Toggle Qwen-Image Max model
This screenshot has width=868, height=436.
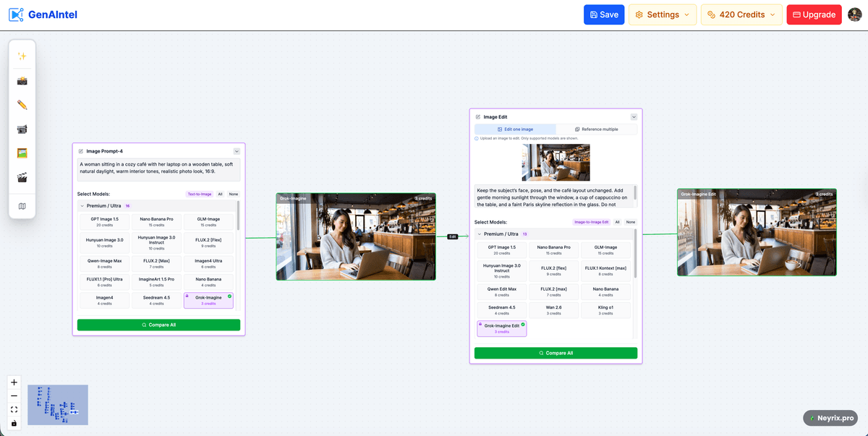point(105,263)
